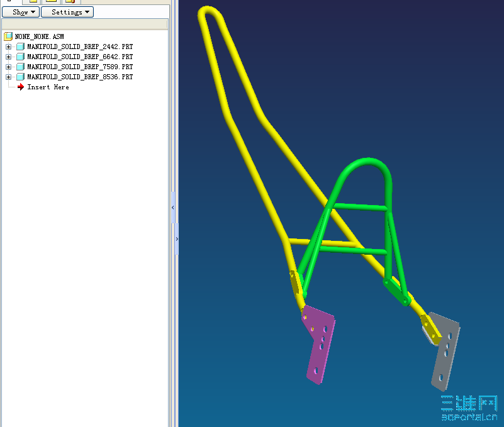
Task: Click the right-pointing sash arrow handle
Action: click(177, 239)
